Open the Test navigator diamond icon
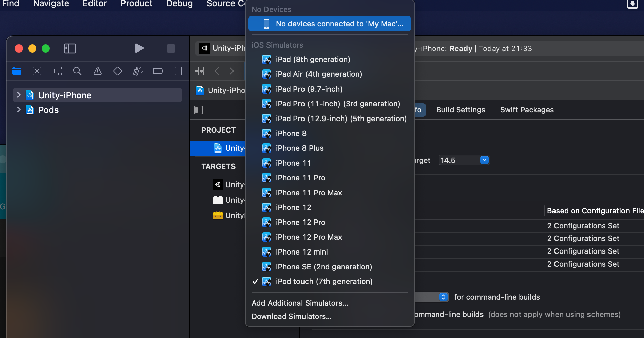The width and height of the screenshot is (644, 338). (x=118, y=71)
